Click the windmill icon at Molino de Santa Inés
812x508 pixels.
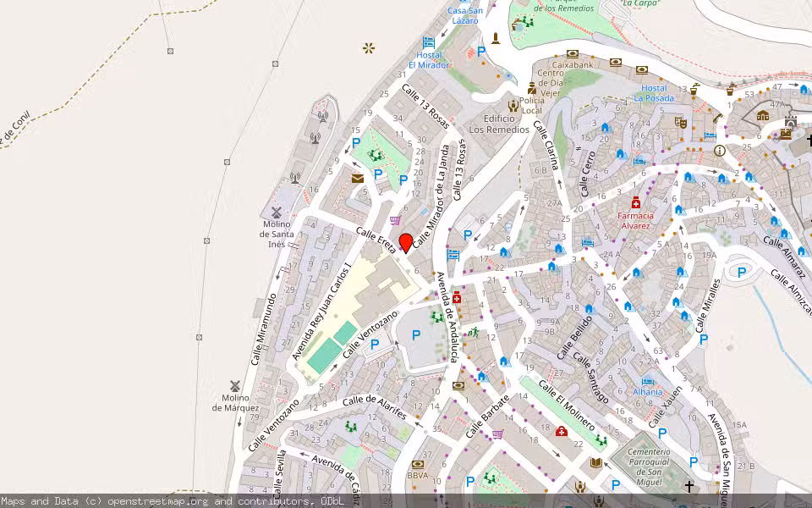click(x=275, y=212)
